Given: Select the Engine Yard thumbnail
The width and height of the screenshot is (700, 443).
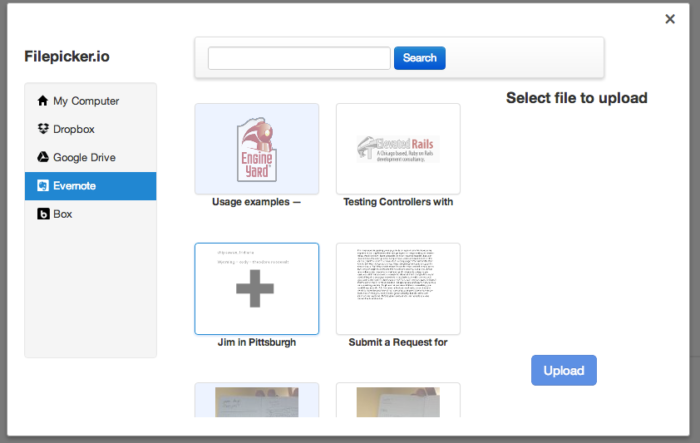Looking at the screenshot, I should click(x=257, y=148).
